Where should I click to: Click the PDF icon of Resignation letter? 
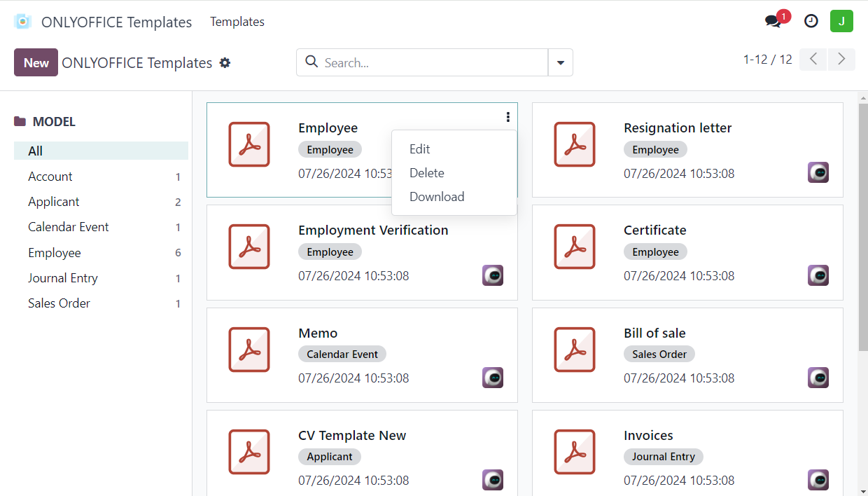tap(575, 144)
